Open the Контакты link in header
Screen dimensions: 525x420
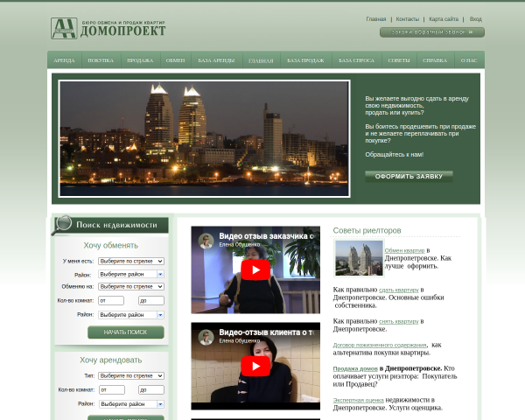[x=407, y=19]
